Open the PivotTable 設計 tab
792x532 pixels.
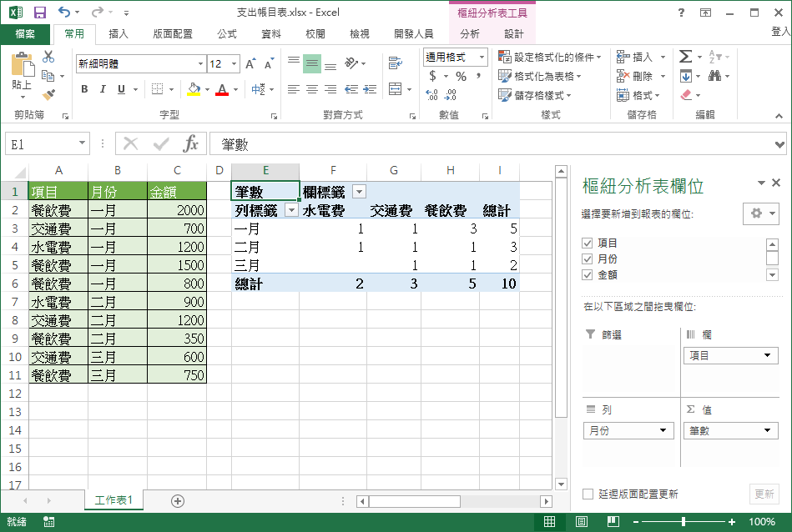pyautogui.click(x=515, y=34)
